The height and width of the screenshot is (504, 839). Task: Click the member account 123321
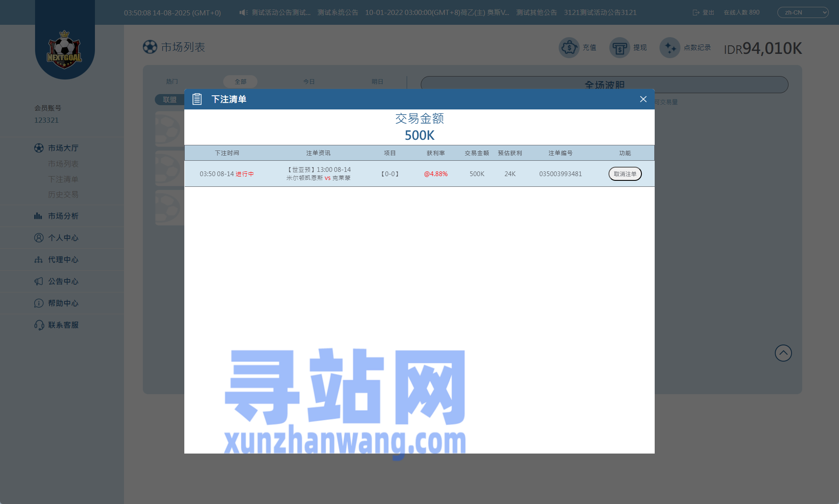point(46,120)
